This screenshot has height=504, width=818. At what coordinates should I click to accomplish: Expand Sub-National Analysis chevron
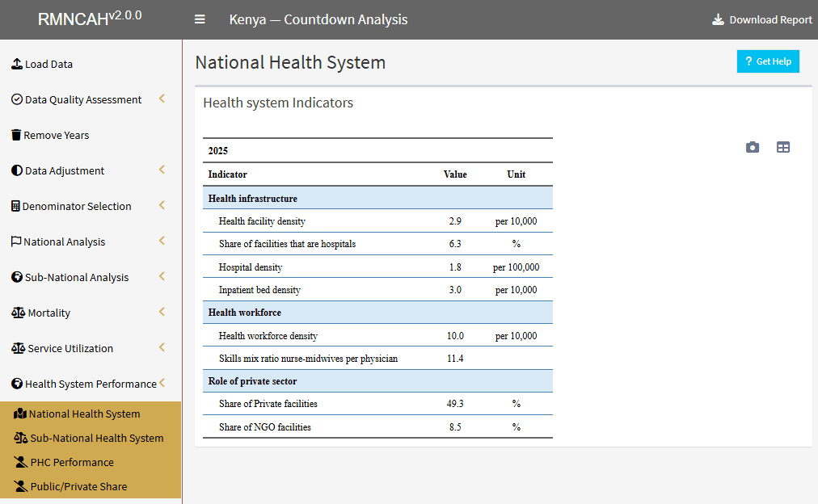pyautogui.click(x=162, y=275)
